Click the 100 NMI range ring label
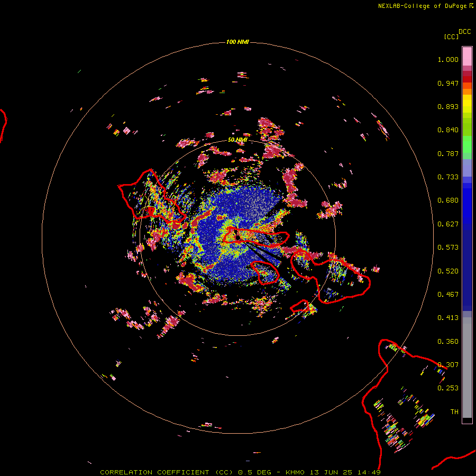 click(237, 42)
